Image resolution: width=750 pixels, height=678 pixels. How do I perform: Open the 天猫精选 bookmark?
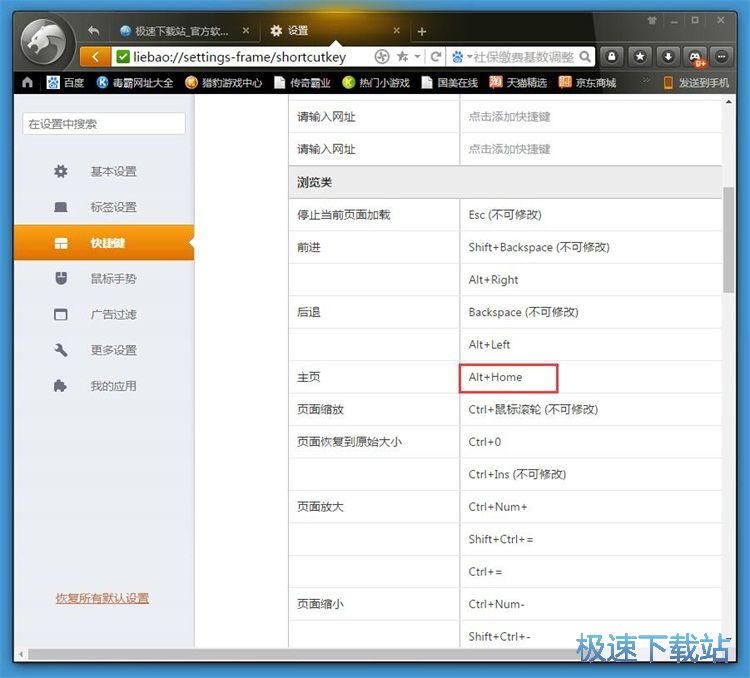point(518,82)
